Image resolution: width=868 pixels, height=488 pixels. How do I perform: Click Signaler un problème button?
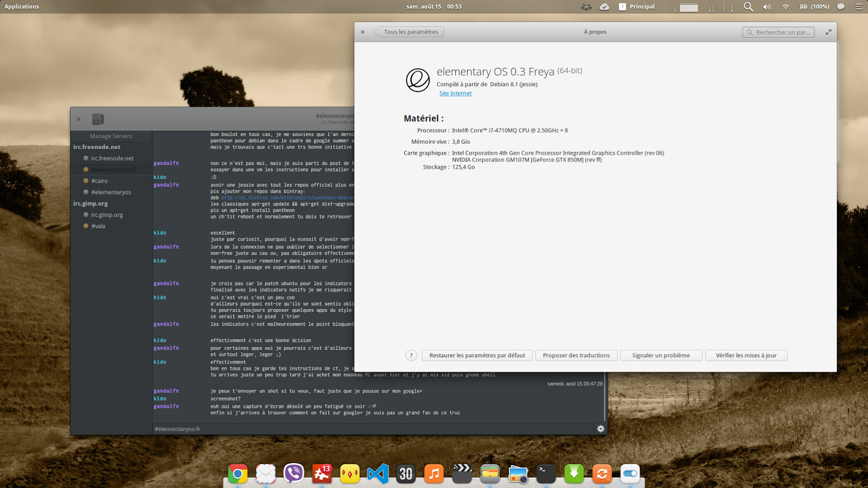(x=661, y=356)
